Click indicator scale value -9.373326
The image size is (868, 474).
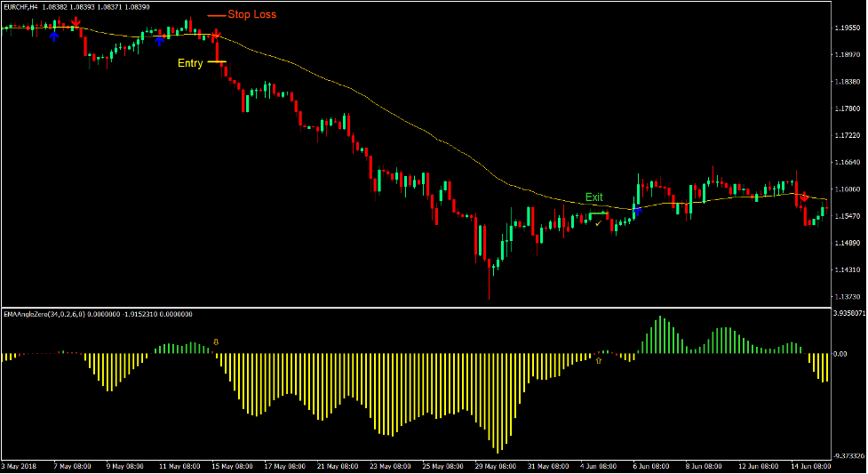click(849, 455)
